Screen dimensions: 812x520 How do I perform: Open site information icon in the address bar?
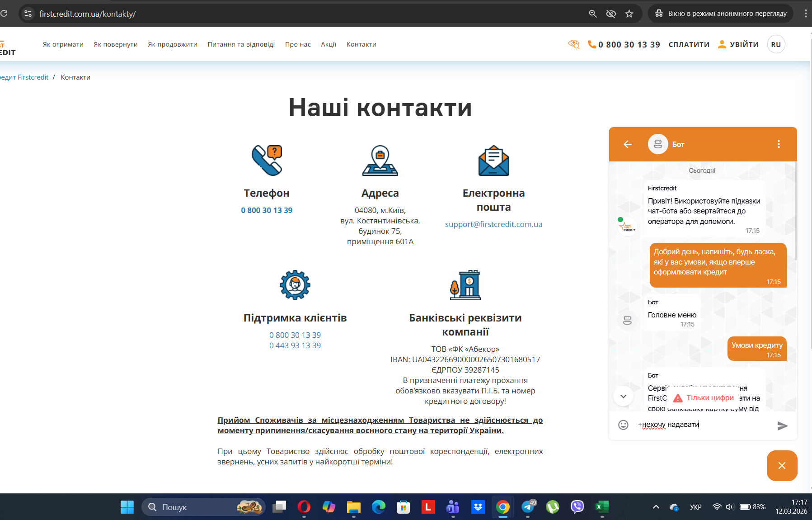pos(28,14)
